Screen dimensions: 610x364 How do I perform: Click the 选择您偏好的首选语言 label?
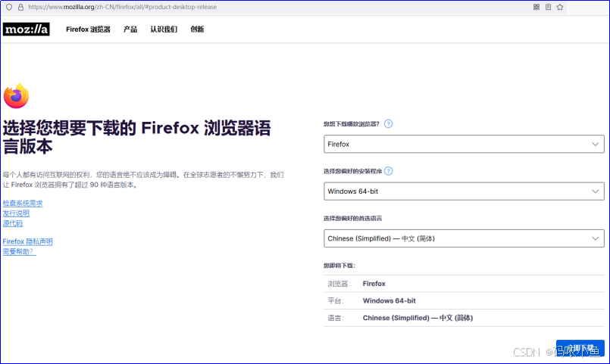(352, 218)
